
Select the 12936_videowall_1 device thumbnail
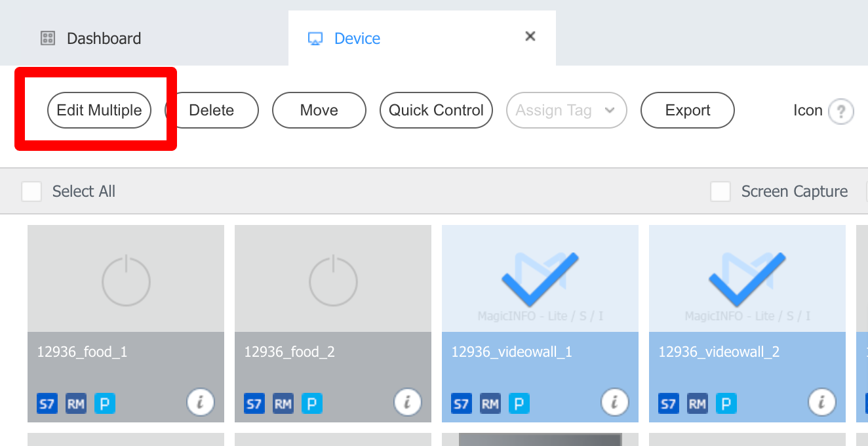540,279
